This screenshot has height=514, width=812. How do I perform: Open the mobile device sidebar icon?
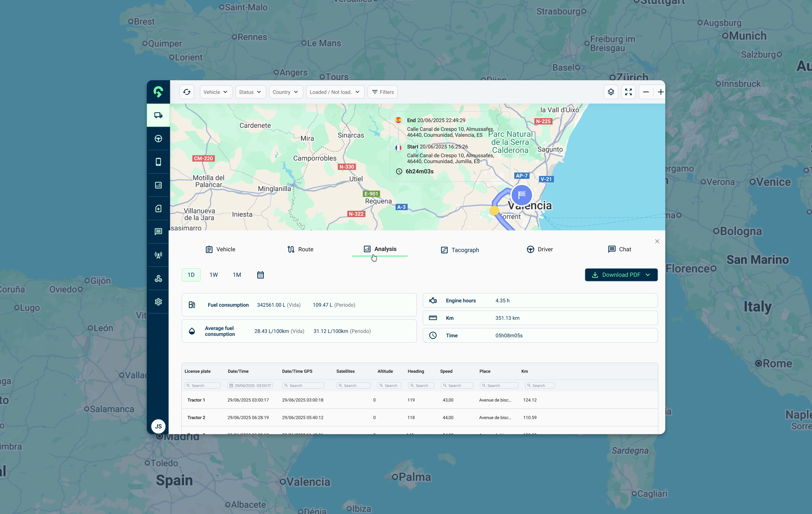pos(158,162)
